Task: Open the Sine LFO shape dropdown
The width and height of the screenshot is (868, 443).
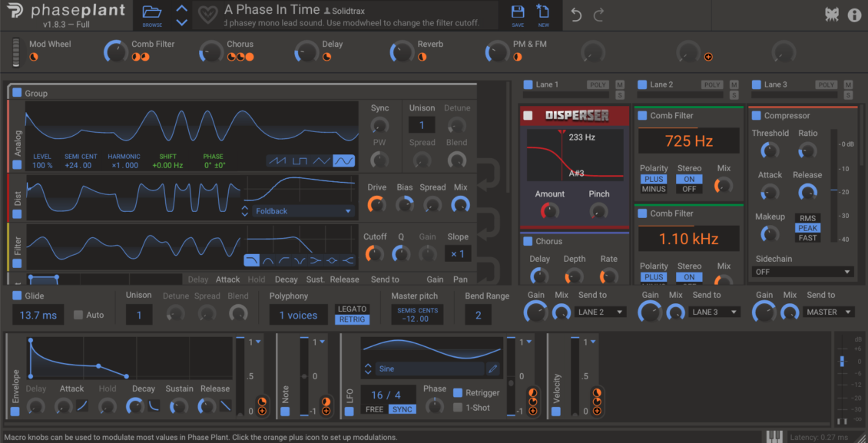Action: 429,369
